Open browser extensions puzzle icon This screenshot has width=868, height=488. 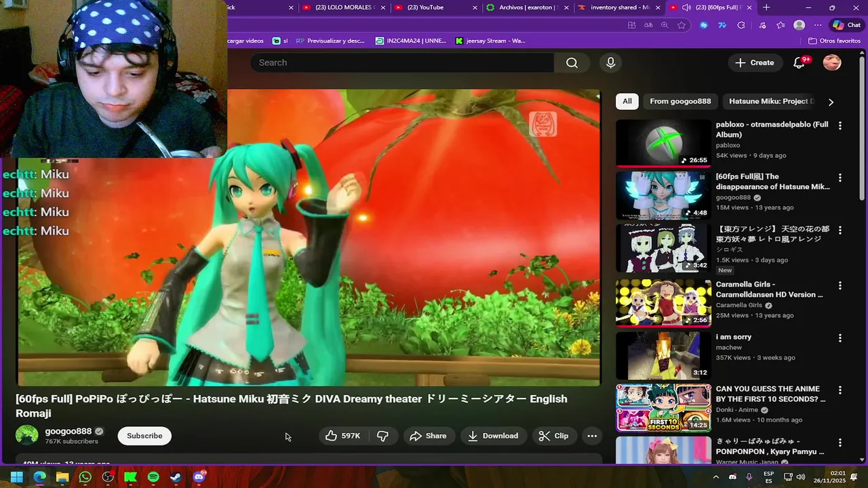pyautogui.click(x=741, y=25)
